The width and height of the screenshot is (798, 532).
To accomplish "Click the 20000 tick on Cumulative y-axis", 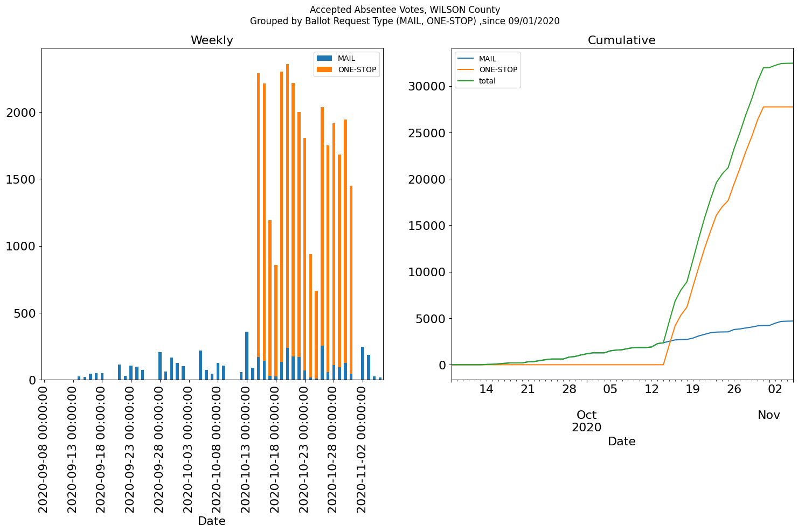I will pos(426,179).
